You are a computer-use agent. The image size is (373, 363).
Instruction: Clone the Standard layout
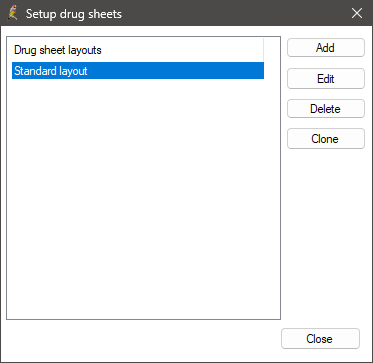[x=326, y=139]
